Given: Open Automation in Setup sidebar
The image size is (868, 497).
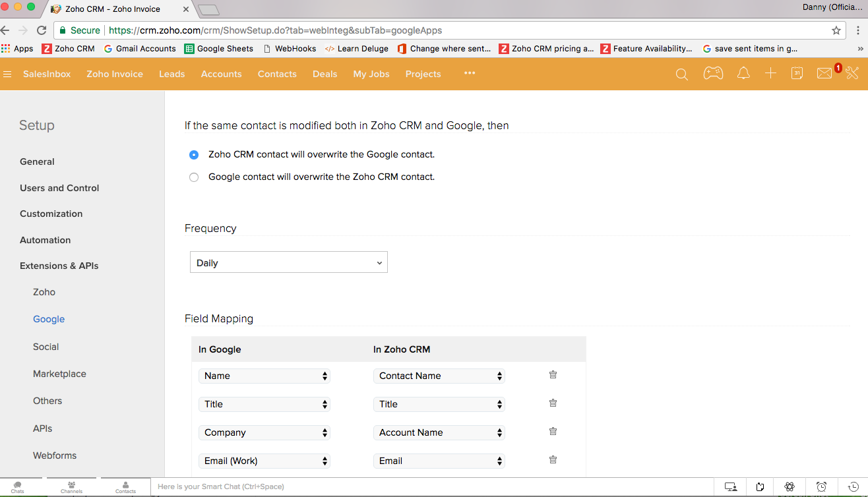Looking at the screenshot, I should click(45, 240).
